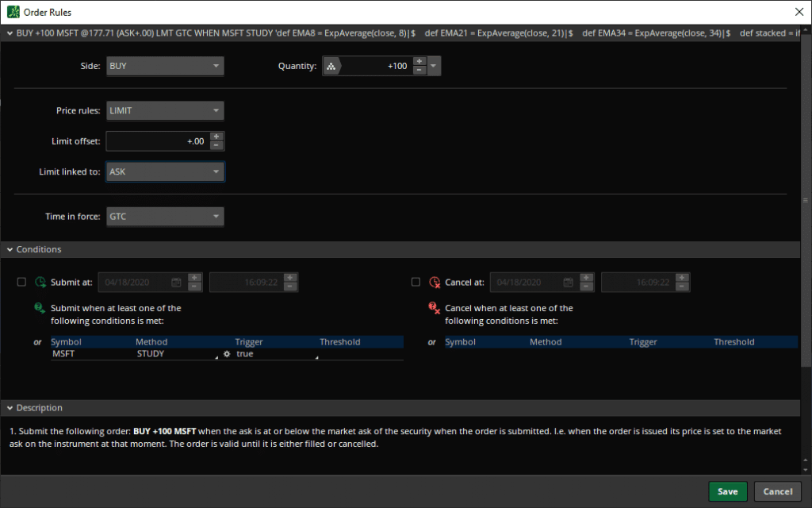Enable the Submit at checkbox
Image resolution: width=812 pixels, height=508 pixels.
click(x=21, y=282)
